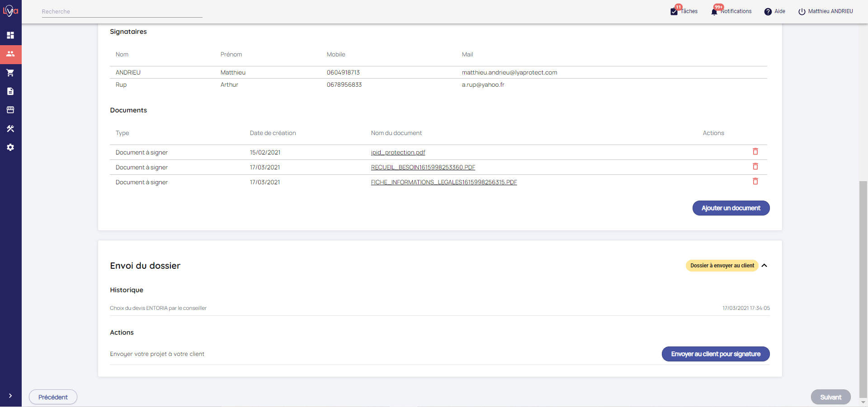Click the Recherche search field
Image resolution: width=868 pixels, height=407 pixels.
[x=122, y=12]
